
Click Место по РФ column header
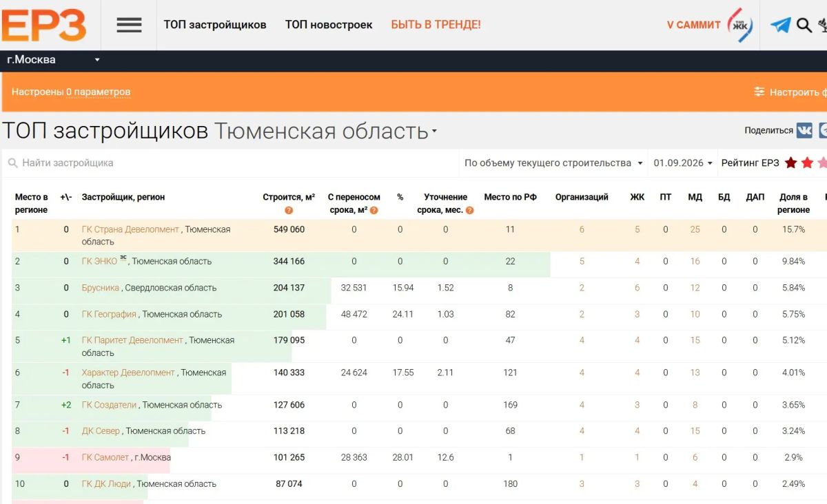[510, 197]
